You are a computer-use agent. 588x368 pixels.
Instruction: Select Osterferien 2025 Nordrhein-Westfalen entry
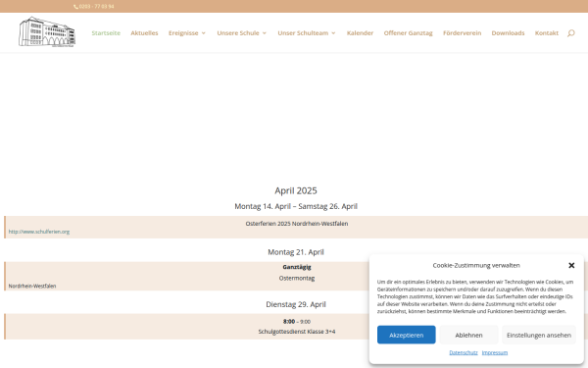(297, 224)
